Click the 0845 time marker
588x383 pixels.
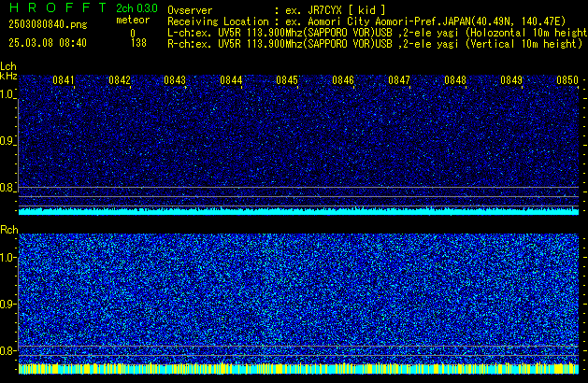click(x=287, y=80)
